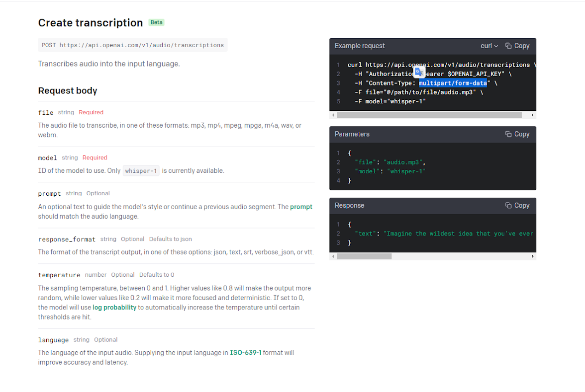Click the Example request panel title
The image size is (585, 392).
(360, 46)
